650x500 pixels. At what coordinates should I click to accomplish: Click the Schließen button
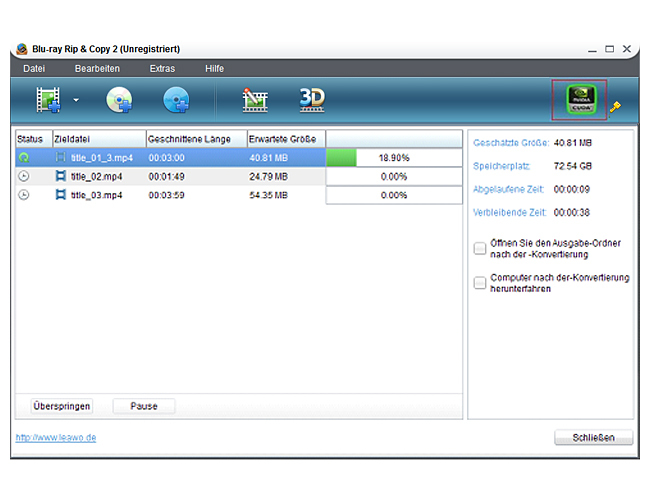594,437
